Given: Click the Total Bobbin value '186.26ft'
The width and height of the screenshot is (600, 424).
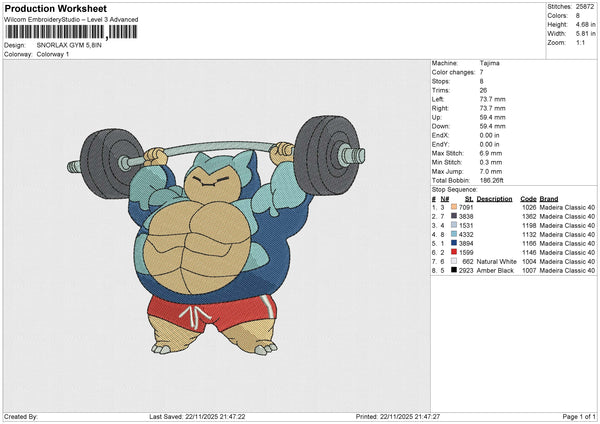Looking at the screenshot, I should 492,180.
